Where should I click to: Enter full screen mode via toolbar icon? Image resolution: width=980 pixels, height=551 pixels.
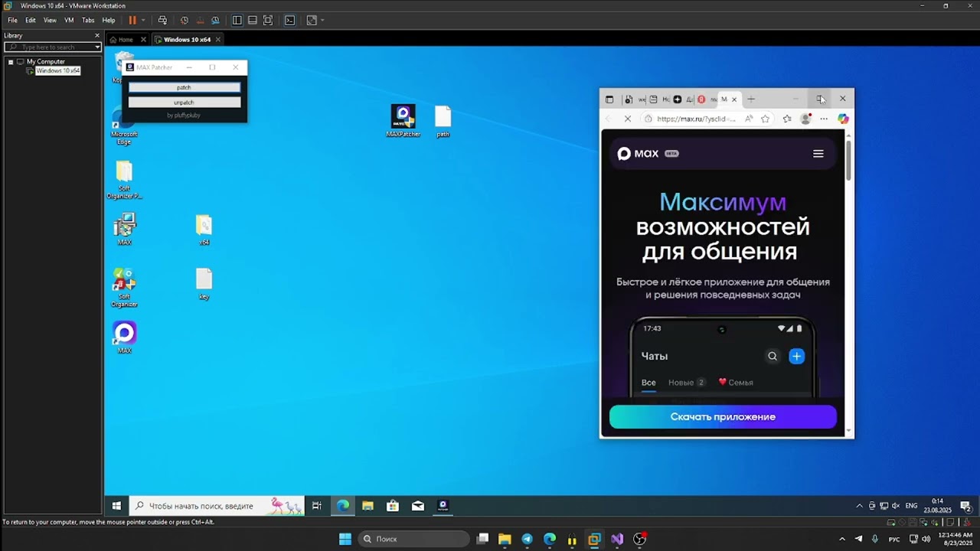click(x=268, y=21)
